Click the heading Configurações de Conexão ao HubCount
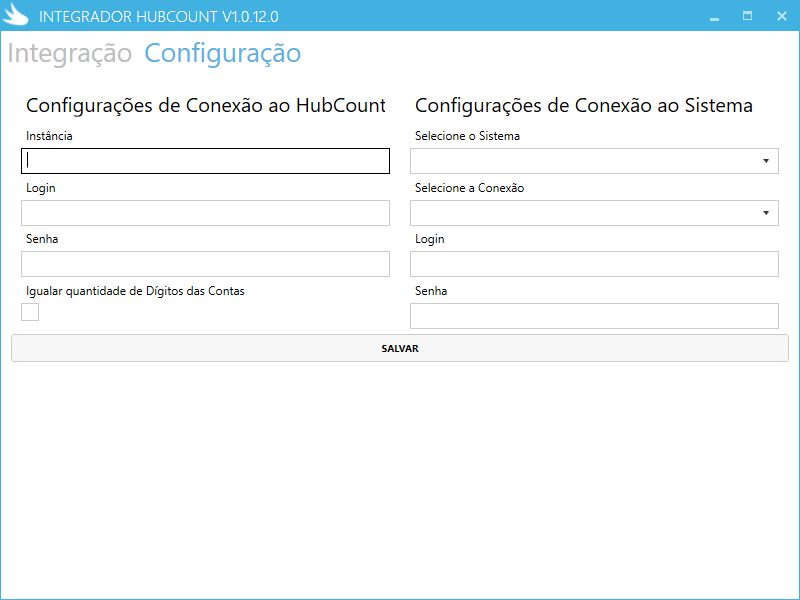 (206, 106)
